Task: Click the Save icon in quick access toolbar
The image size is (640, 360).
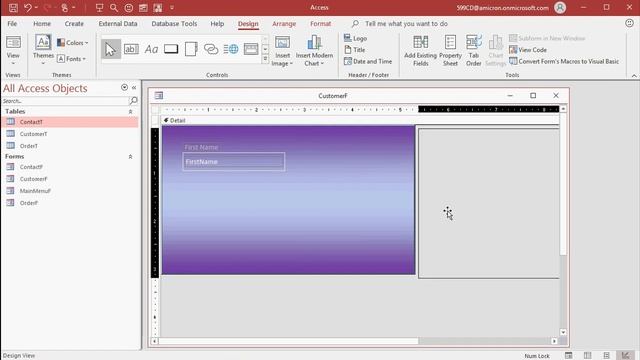Action: [x=13, y=7]
